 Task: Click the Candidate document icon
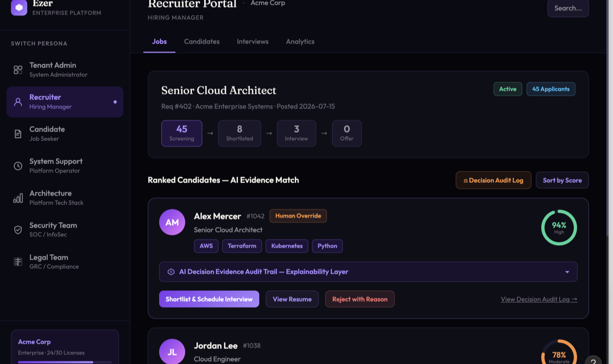coord(18,134)
